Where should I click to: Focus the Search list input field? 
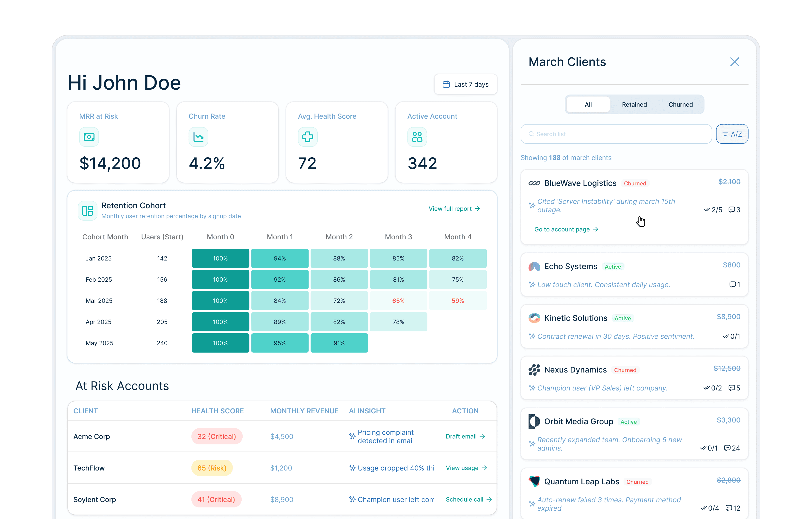[x=616, y=134]
